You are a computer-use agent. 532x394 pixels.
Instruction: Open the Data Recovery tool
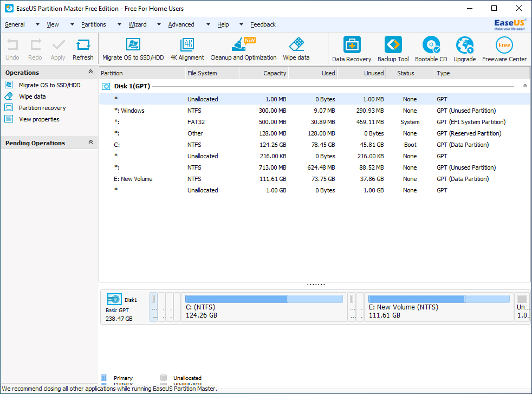tap(352, 46)
